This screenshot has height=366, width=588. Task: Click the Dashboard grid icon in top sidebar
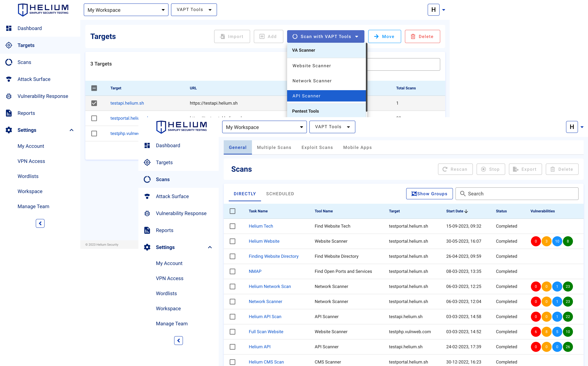coord(9,28)
